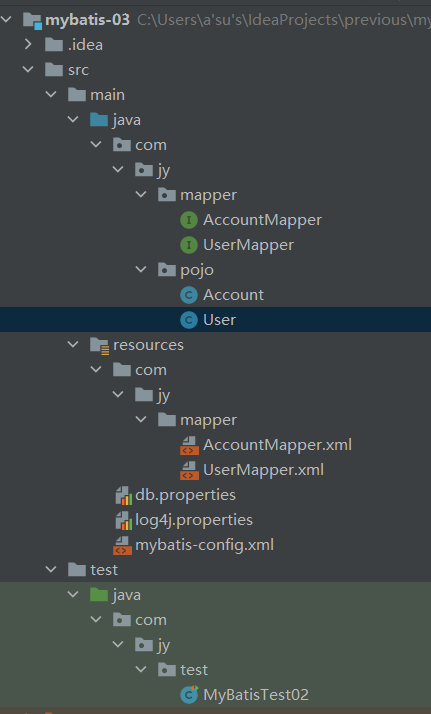The width and height of the screenshot is (431, 714).
Task: Click the pojo package icon
Action: [167, 270]
